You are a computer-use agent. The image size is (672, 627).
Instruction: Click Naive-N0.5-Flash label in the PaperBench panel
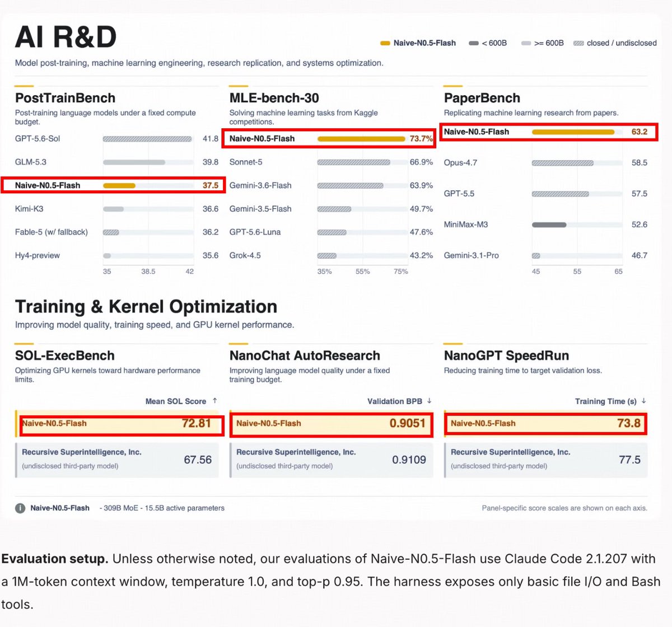click(x=477, y=132)
